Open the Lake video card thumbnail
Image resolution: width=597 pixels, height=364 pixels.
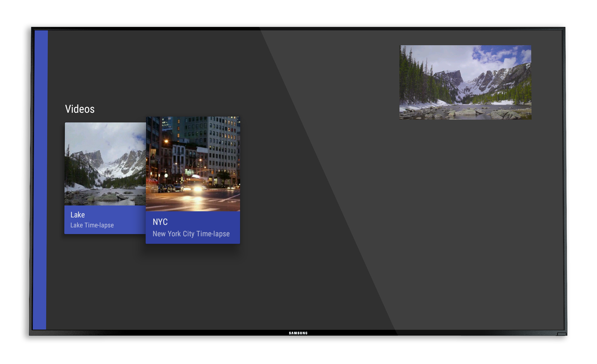[105, 164]
